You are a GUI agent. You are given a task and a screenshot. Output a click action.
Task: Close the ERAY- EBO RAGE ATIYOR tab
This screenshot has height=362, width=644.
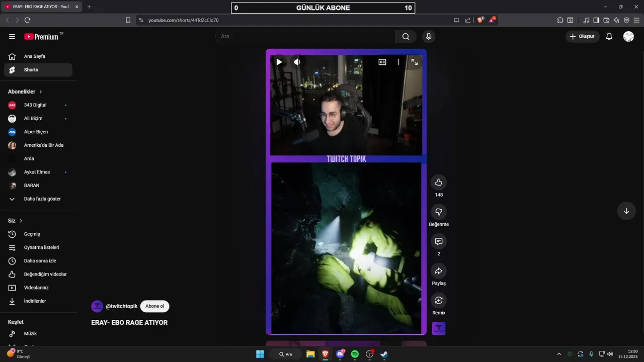pyautogui.click(x=77, y=7)
